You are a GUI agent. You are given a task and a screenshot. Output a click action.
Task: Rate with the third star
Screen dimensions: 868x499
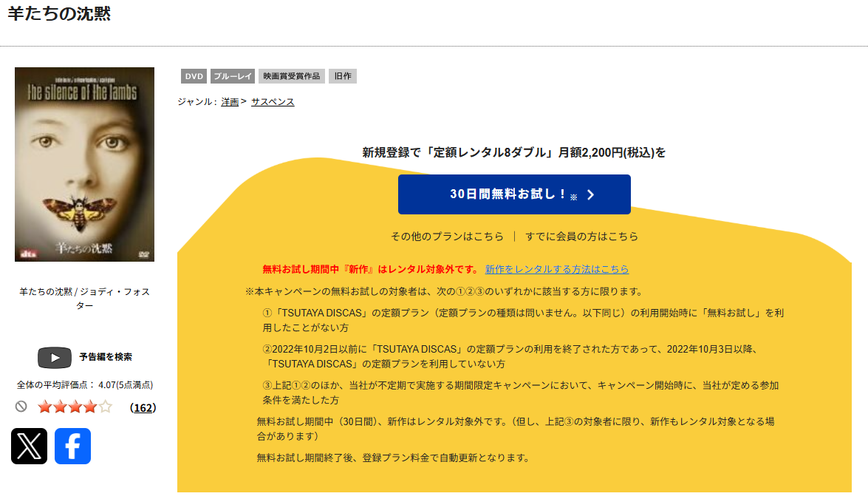[x=75, y=407]
